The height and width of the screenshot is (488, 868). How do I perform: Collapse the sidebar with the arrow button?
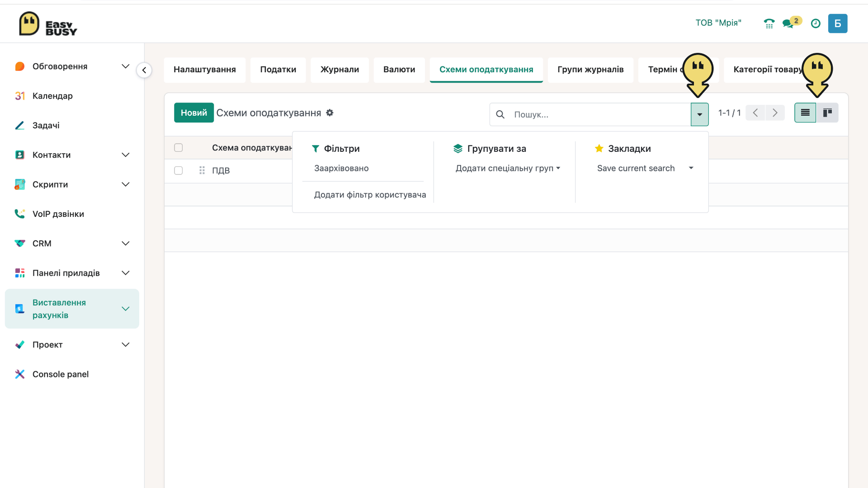144,70
